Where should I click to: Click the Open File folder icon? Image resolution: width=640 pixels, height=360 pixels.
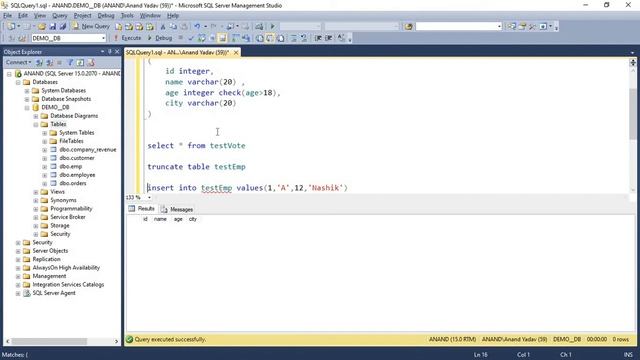[42, 27]
